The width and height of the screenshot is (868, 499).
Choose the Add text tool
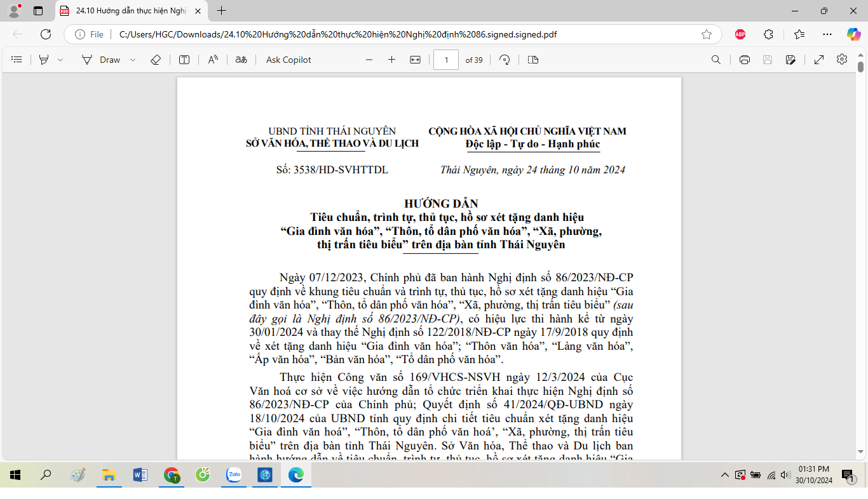184,60
